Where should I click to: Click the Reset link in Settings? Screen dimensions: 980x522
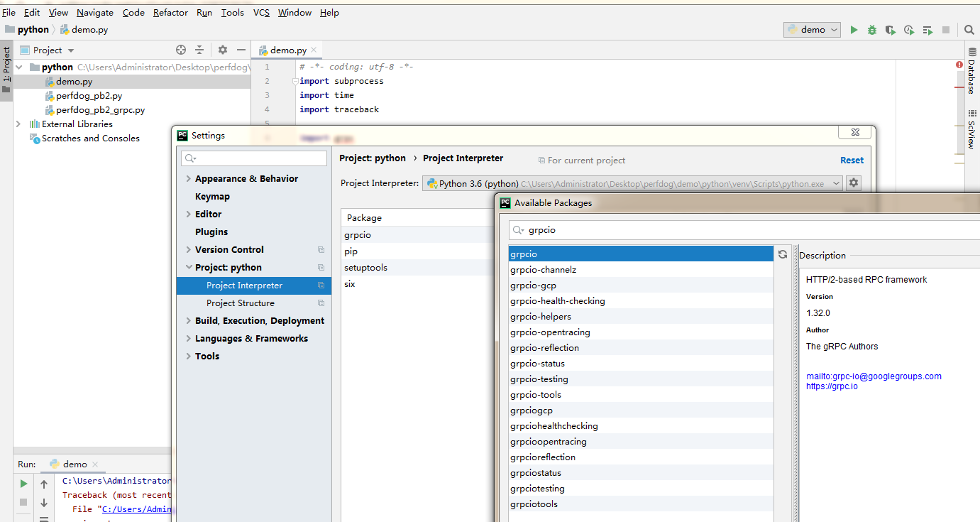(852, 160)
